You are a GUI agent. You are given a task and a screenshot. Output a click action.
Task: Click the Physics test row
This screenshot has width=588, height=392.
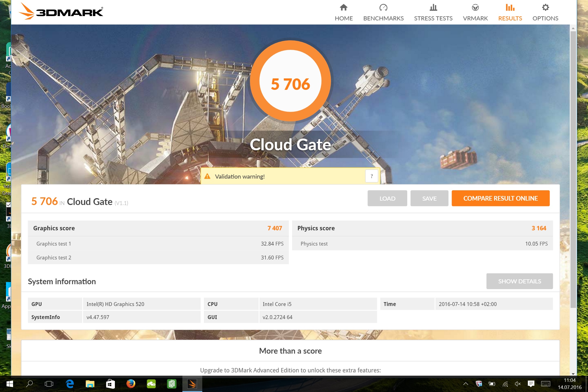tap(422, 244)
